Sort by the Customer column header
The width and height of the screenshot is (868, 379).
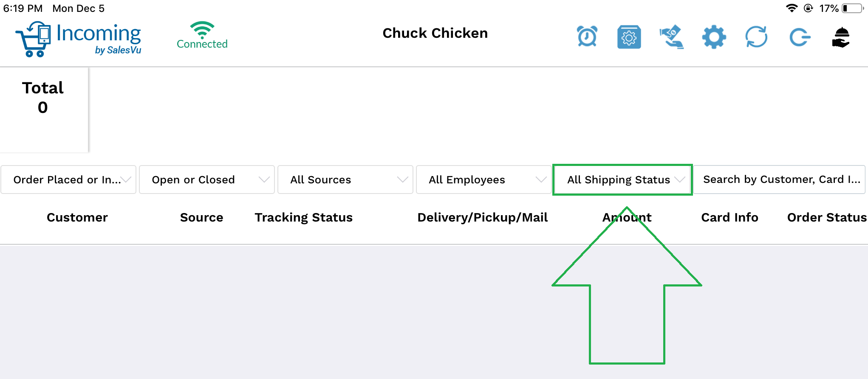click(x=77, y=217)
